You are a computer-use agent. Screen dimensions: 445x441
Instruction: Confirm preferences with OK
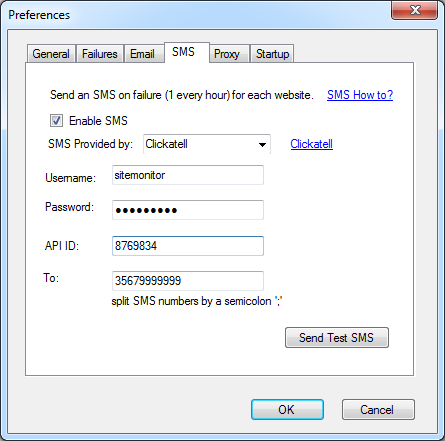click(287, 409)
